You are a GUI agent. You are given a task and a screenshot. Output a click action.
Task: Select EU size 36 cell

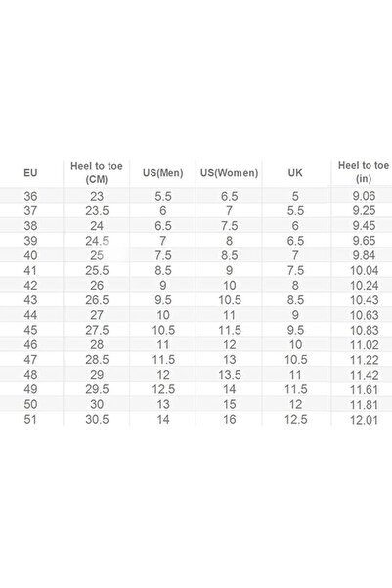pos(30,196)
